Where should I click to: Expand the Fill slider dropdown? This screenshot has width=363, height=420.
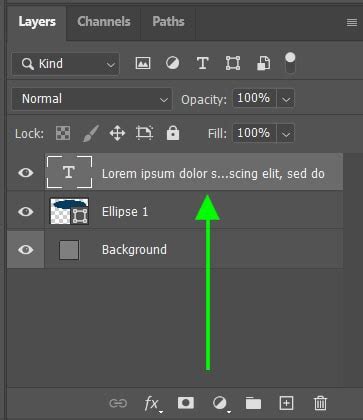[286, 134]
